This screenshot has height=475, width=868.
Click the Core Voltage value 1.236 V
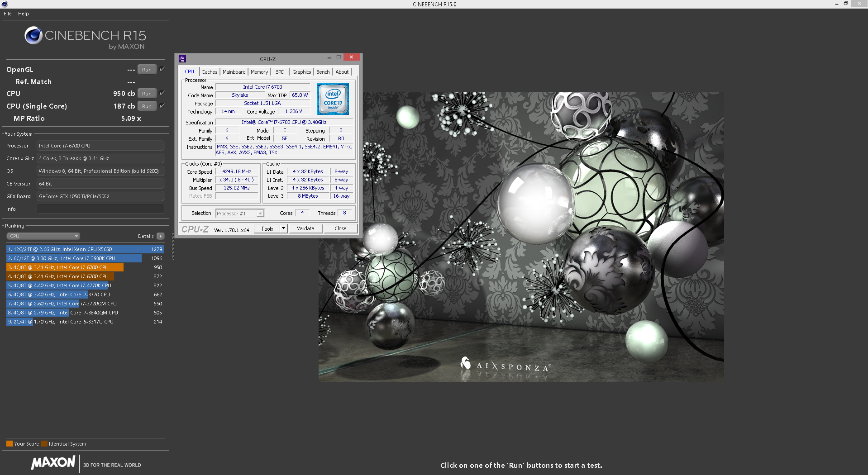pyautogui.click(x=294, y=111)
